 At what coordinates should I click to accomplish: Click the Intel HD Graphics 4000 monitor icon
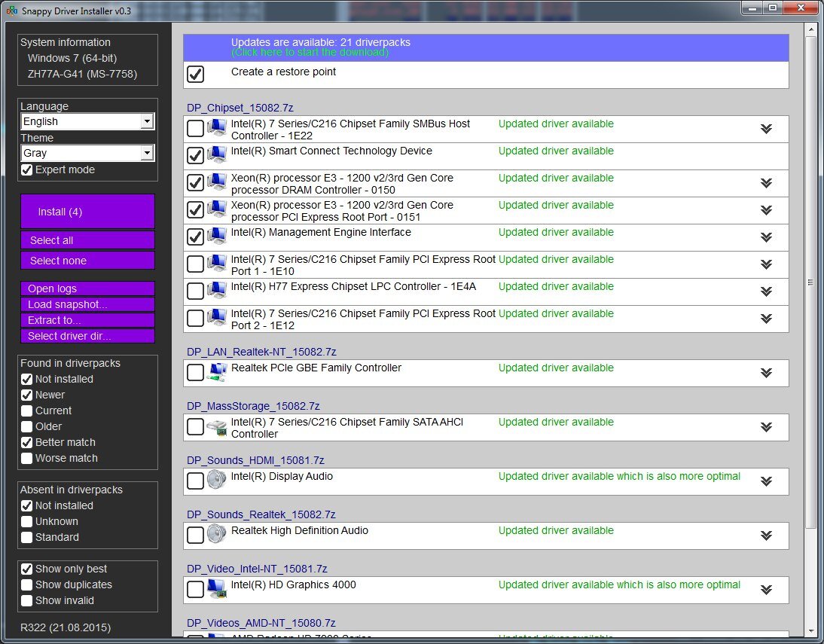coord(216,588)
